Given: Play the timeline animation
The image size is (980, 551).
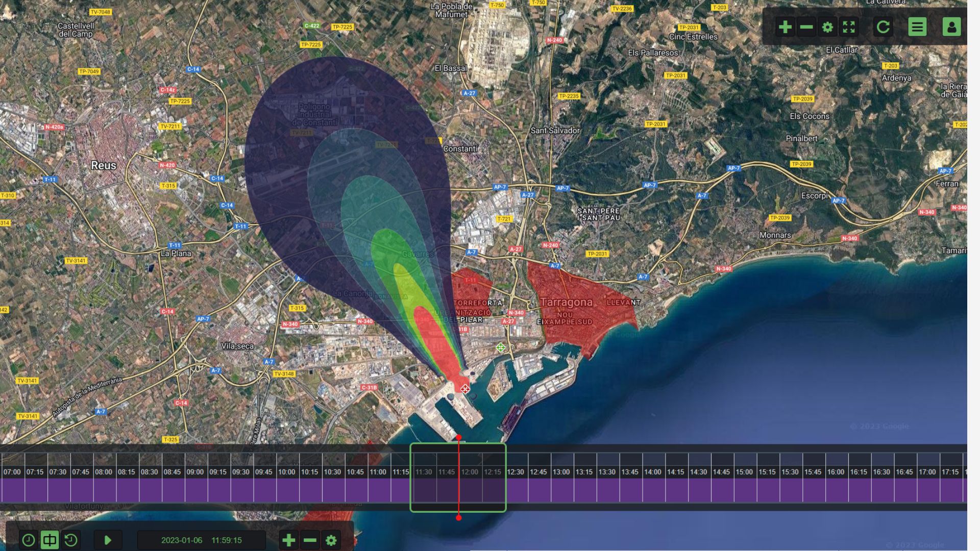Looking at the screenshot, I should coord(108,540).
